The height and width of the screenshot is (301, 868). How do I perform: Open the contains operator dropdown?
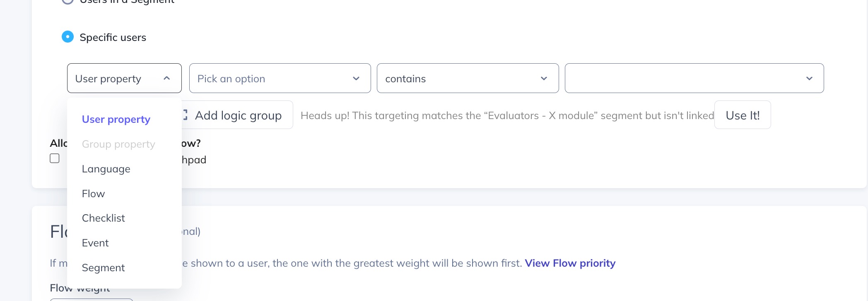coord(468,78)
